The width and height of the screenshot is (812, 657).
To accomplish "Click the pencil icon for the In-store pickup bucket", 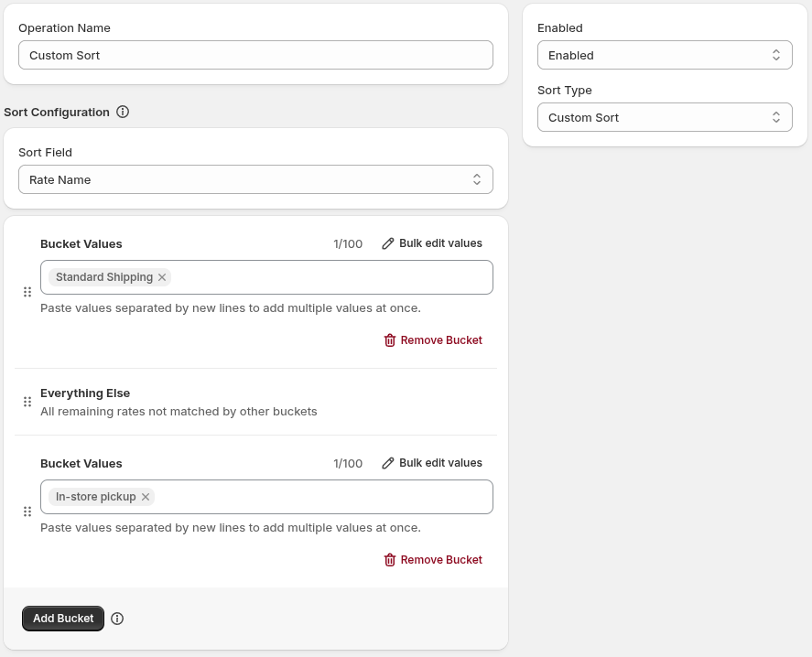I will tap(388, 463).
